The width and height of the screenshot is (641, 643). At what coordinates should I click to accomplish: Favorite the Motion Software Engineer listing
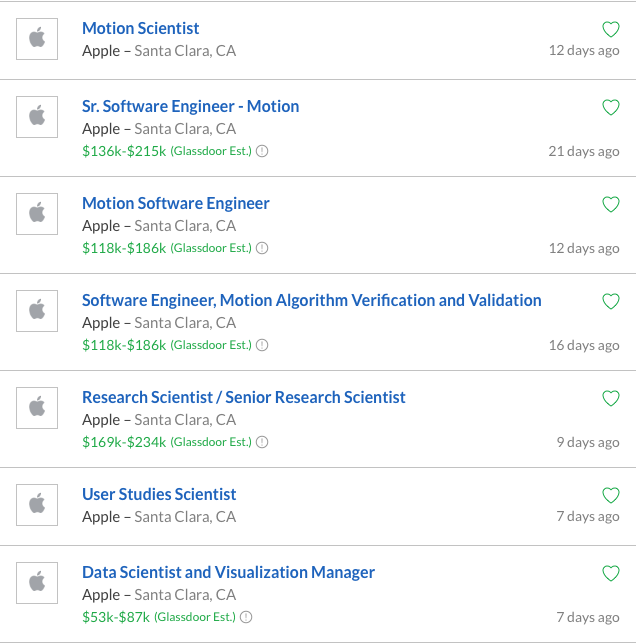coord(610,204)
